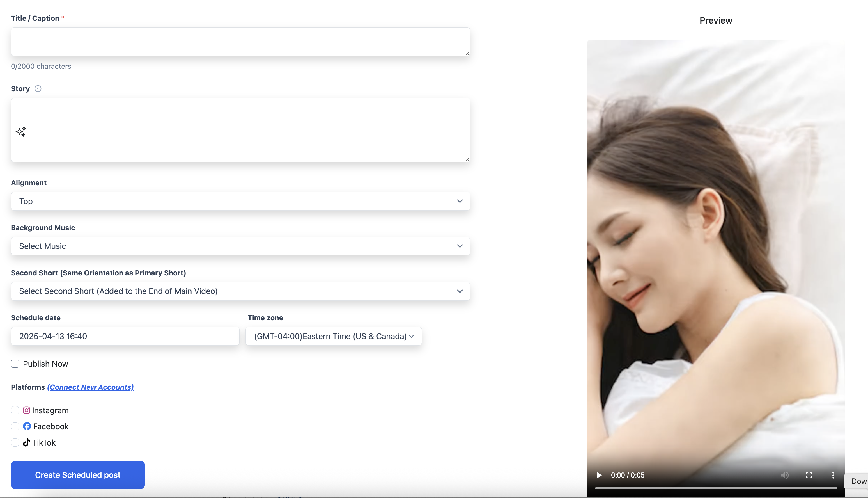Open the Select Music dropdown
The width and height of the screenshot is (868, 498).
240,246
